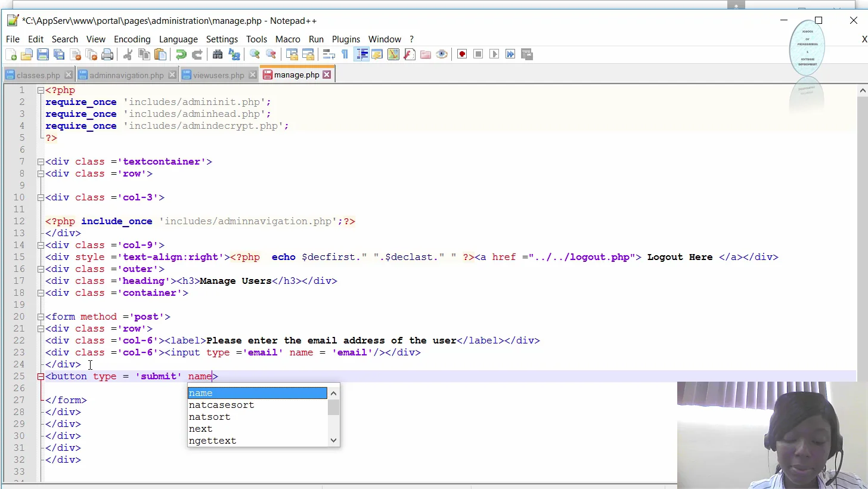Collapse the fold marker at line 20 form
The width and height of the screenshot is (868, 489).
[41, 317]
